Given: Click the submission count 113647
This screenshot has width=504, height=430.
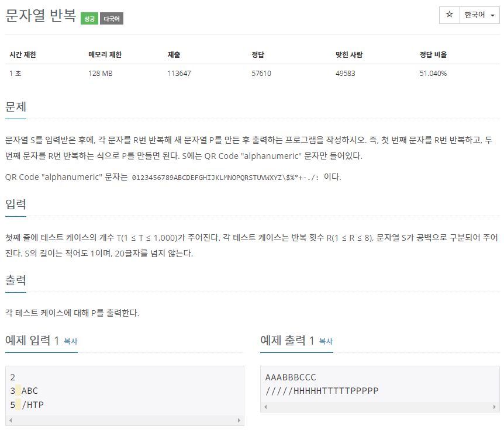Looking at the screenshot, I should [179, 73].
